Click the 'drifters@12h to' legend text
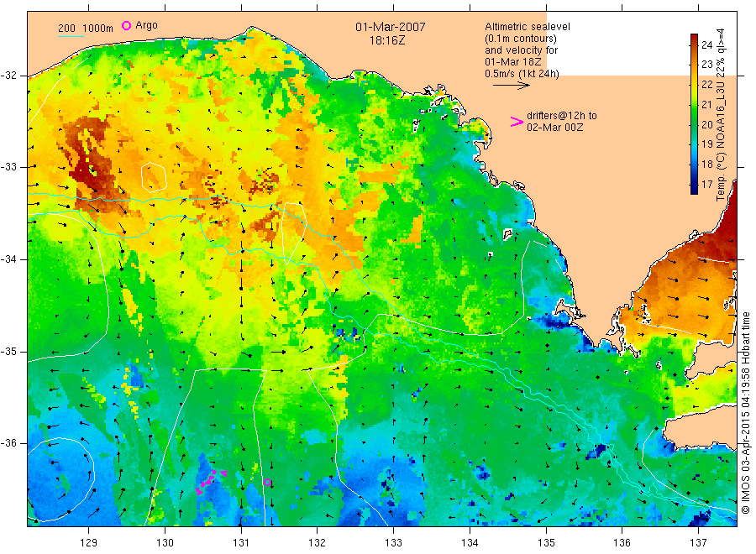 tap(562, 116)
